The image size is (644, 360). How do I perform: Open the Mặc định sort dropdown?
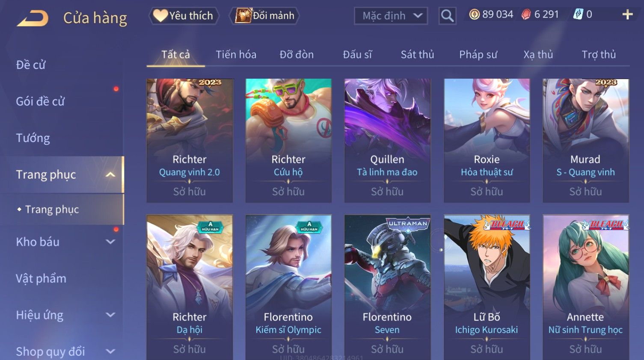pos(391,16)
